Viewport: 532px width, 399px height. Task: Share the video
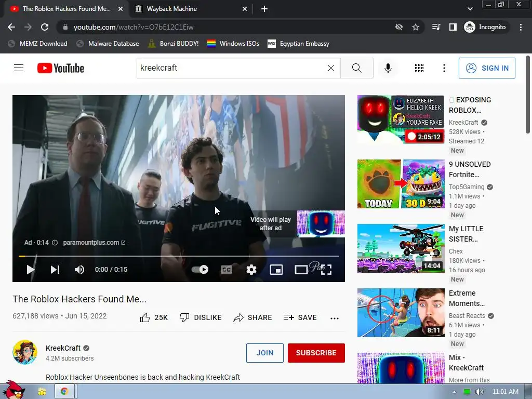coord(253,317)
